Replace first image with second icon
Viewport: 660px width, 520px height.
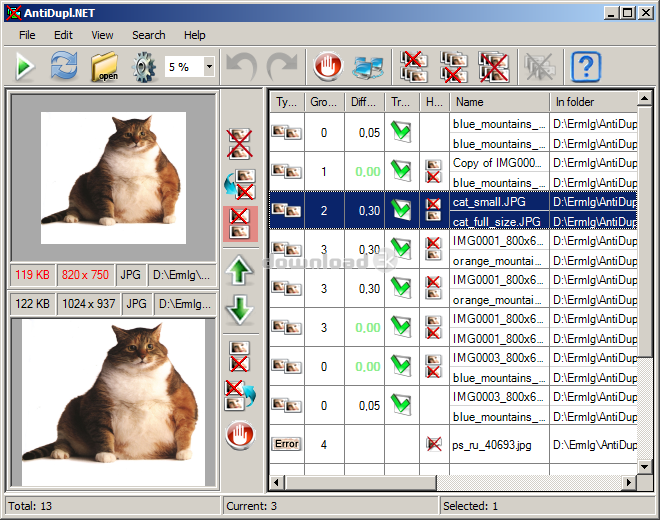pyautogui.click(x=240, y=395)
